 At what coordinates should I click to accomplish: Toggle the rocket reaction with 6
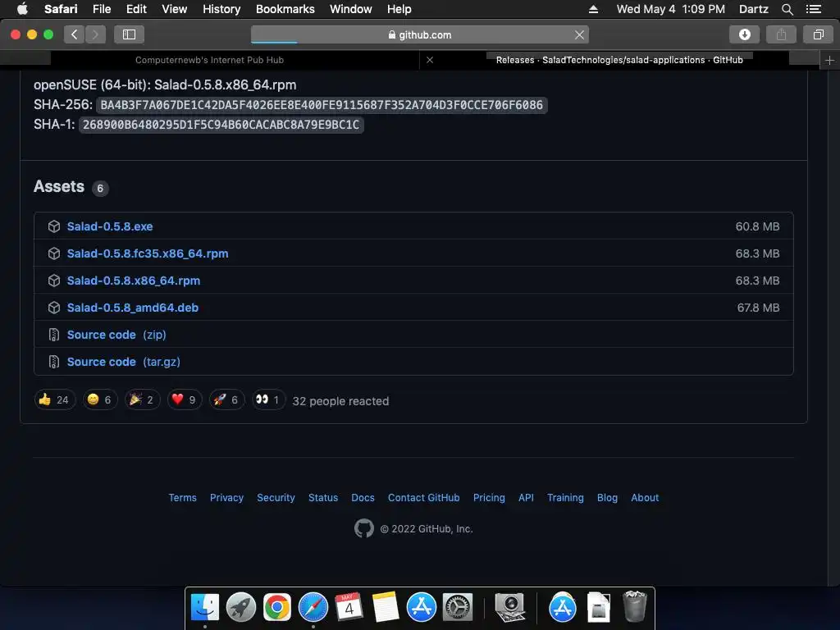point(227,400)
